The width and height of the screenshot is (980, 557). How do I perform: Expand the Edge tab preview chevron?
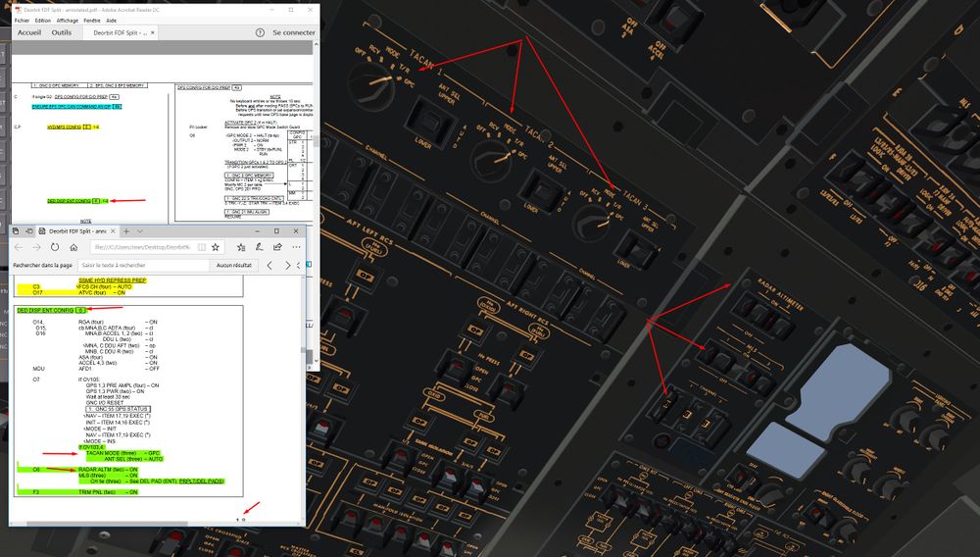click(139, 231)
